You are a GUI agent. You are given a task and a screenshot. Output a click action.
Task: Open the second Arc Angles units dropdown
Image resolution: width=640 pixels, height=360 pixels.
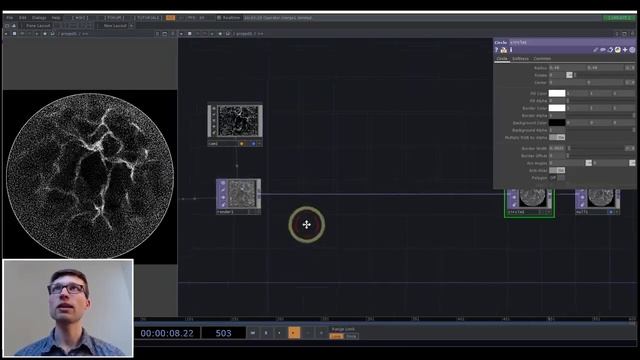tap(632, 163)
